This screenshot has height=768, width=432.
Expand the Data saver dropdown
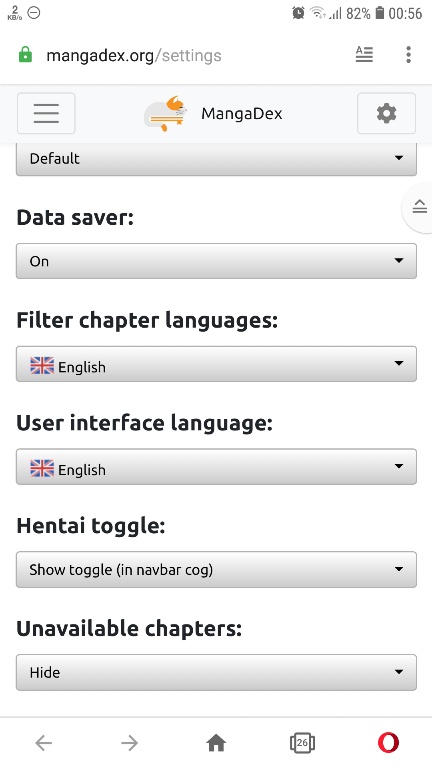click(216, 261)
